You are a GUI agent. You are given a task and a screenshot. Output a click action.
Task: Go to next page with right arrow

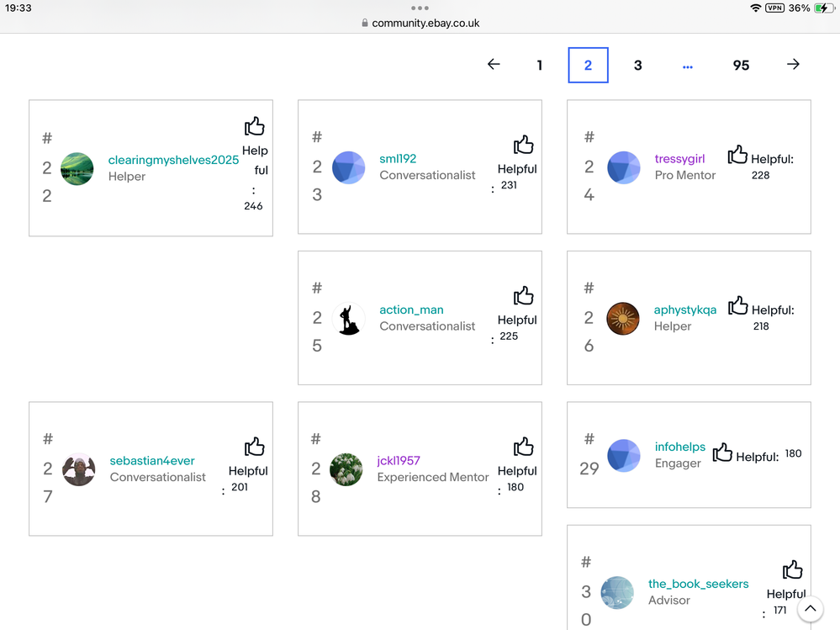793,65
